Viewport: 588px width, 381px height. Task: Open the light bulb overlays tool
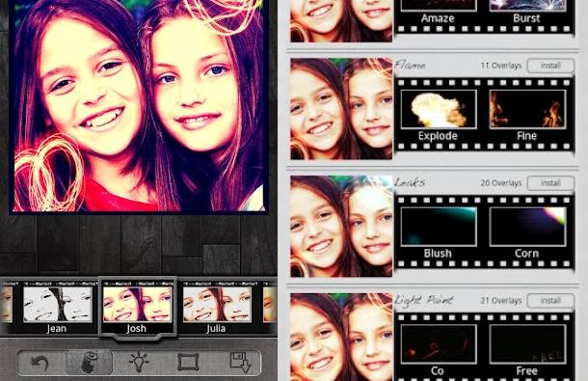point(139,362)
